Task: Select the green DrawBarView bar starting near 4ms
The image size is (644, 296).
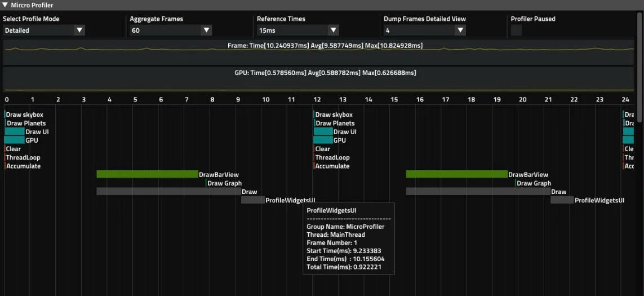Action: 148,174
